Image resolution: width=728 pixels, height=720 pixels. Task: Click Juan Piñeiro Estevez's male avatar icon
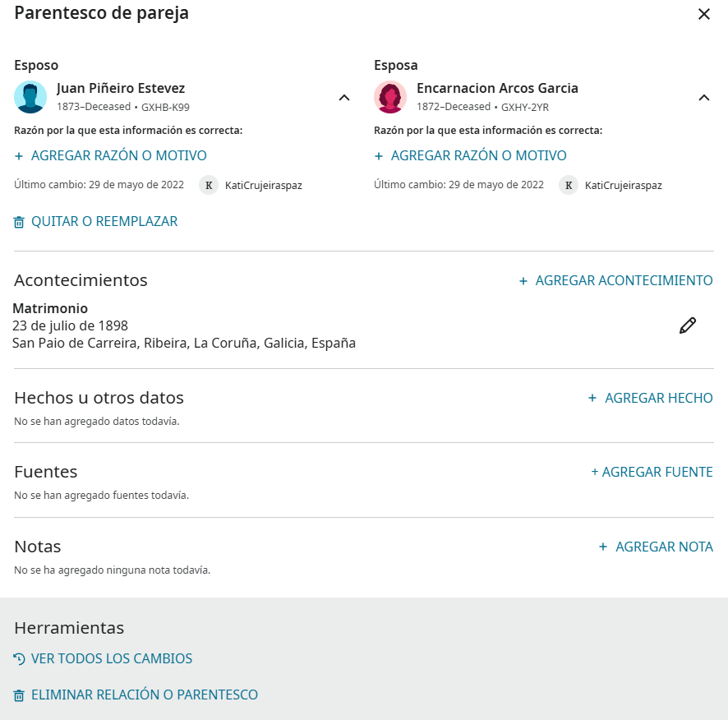pos(30,97)
